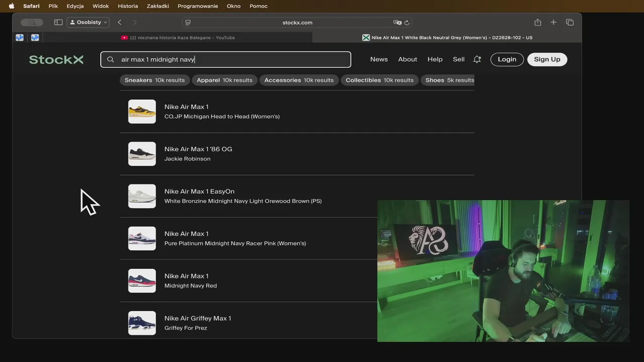The width and height of the screenshot is (644, 362).
Task: Open the Apple menu
Action: [x=12, y=6]
